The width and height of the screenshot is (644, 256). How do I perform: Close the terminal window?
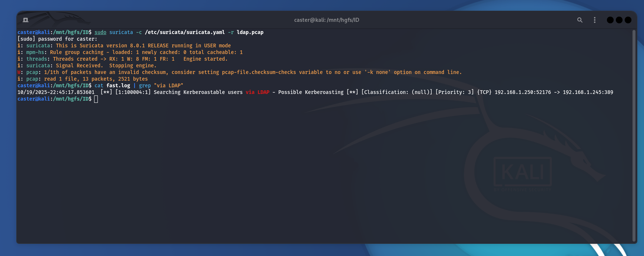tap(628, 20)
